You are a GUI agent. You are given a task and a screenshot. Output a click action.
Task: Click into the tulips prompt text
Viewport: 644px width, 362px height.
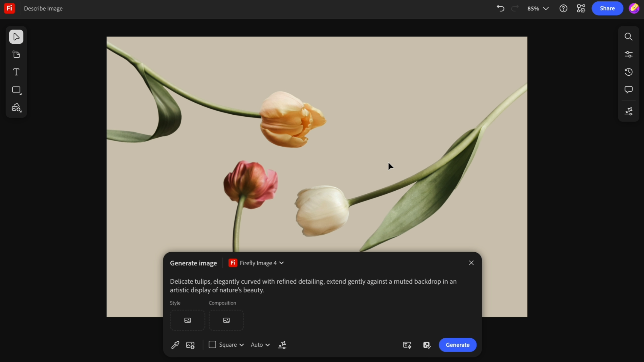click(313, 286)
